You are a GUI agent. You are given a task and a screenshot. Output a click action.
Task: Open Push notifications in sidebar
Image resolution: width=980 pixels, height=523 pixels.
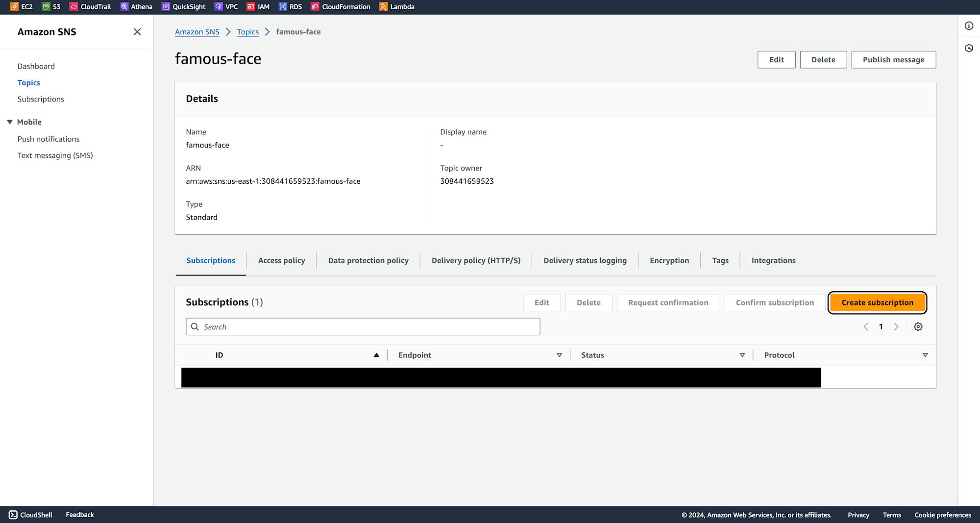(49, 139)
